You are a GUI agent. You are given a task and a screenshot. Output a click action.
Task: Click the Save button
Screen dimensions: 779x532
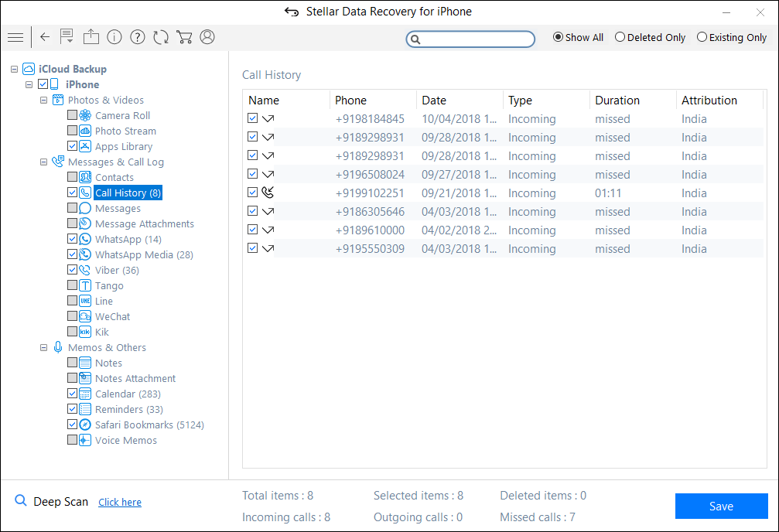click(721, 506)
